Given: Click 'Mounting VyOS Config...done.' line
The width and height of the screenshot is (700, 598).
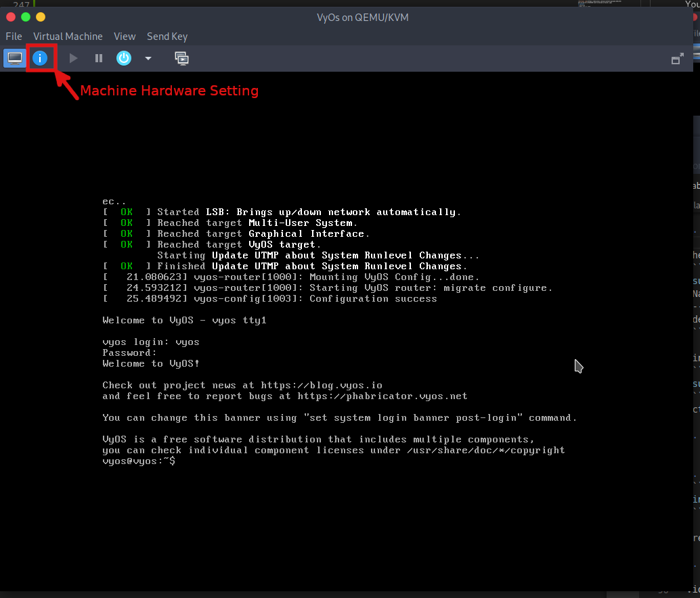Looking at the screenshot, I should point(291,277).
